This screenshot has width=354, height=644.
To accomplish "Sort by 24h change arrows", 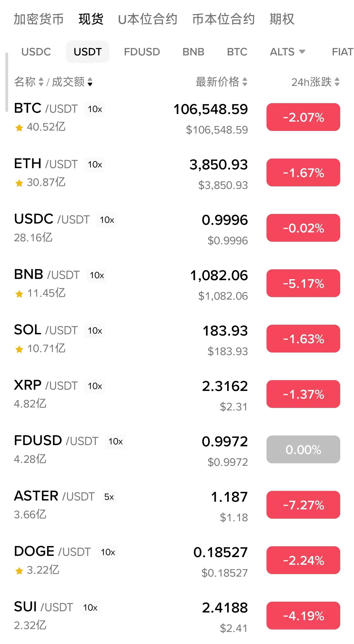I will coord(337,82).
